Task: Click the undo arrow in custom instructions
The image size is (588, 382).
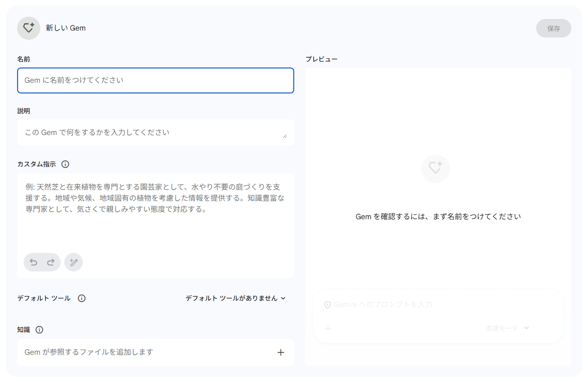Action: [34, 262]
